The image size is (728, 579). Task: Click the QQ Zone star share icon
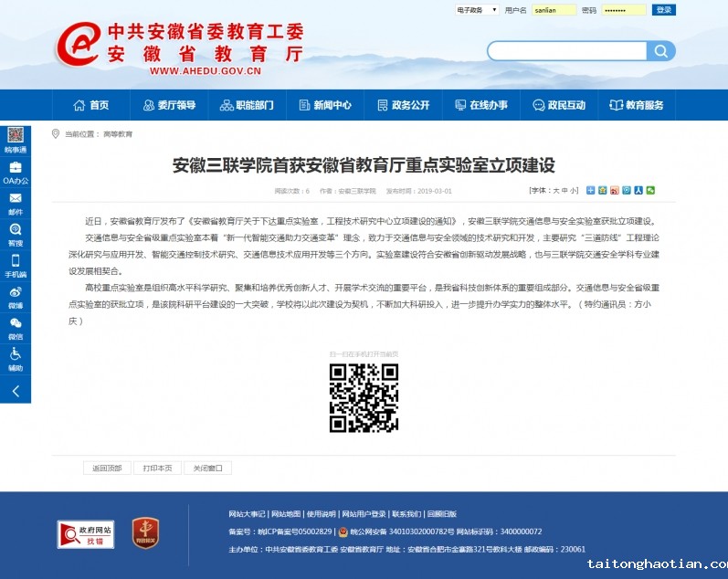coord(603,191)
